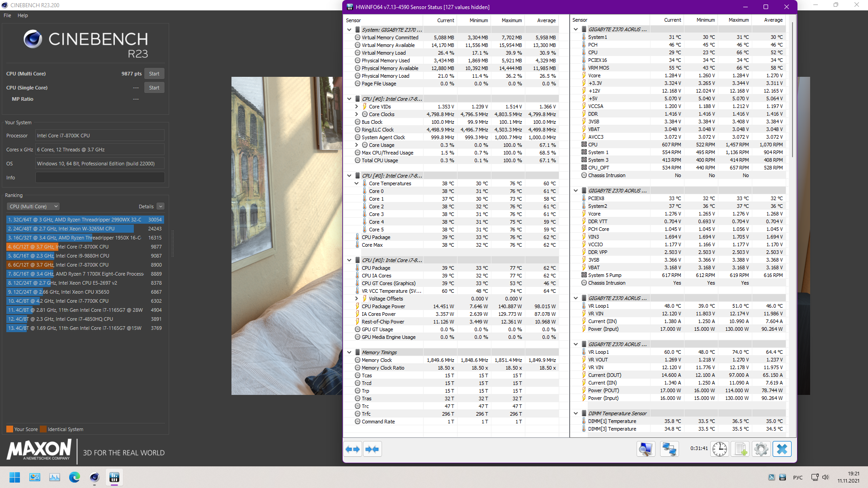The width and height of the screenshot is (868, 488).
Task: Click the blue X close sensors icon
Action: (782, 449)
